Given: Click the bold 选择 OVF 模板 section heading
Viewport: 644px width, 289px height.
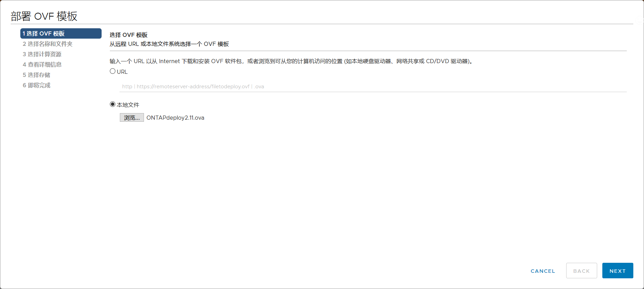Looking at the screenshot, I should click(x=128, y=35).
